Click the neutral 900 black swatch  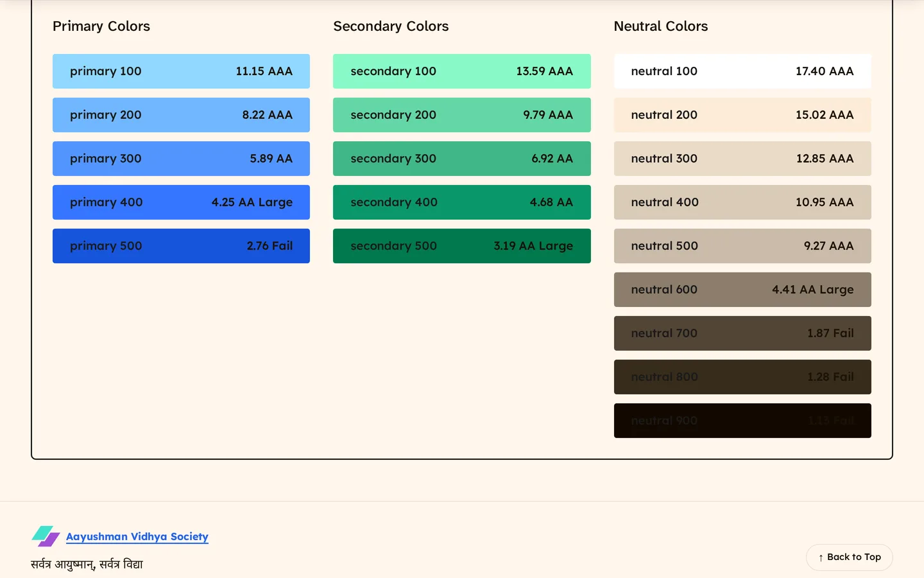[x=742, y=421]
